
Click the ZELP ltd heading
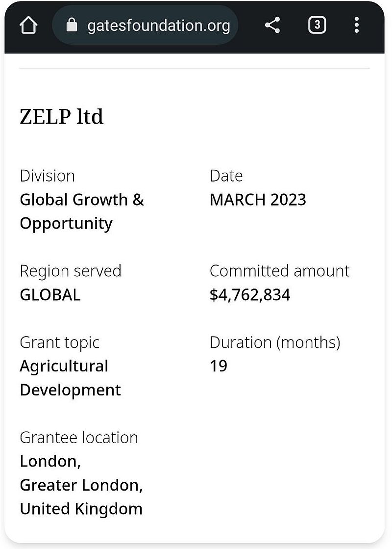coord(62,117)
